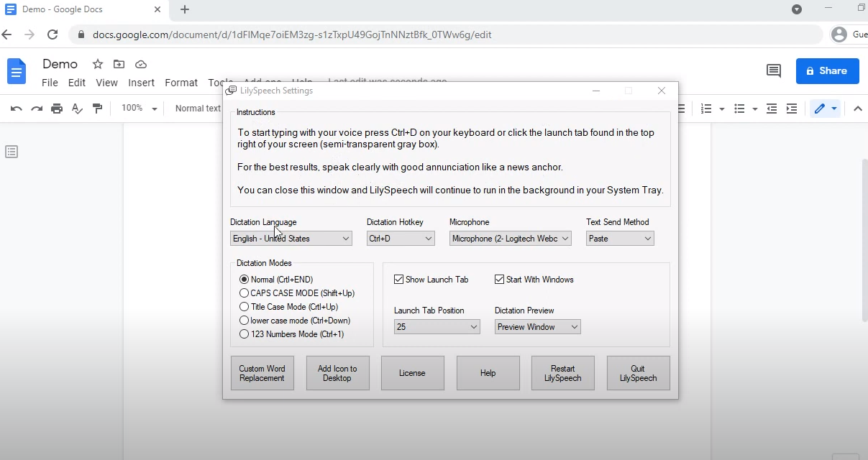Click the decrease indent icon
Screen dimensions: 868x460
click(772, 109)
